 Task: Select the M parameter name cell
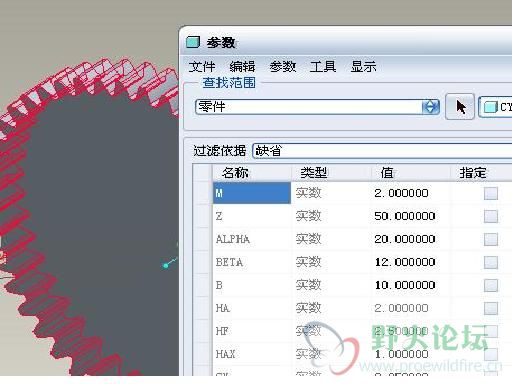(x=252, y=193)
